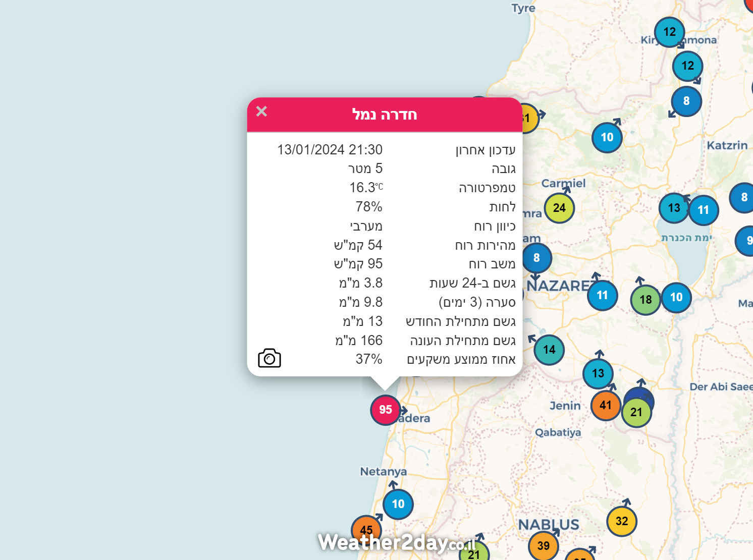Select the blue 10 marker near Netanya
Image resolution: width=753 pixels, height=560 pixels.
[x=398, y=504]
